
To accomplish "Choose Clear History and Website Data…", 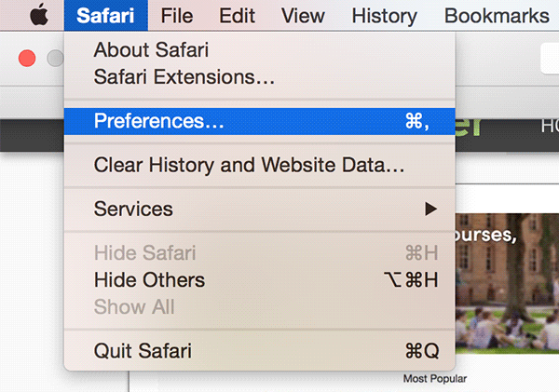I will coord(249,166).
